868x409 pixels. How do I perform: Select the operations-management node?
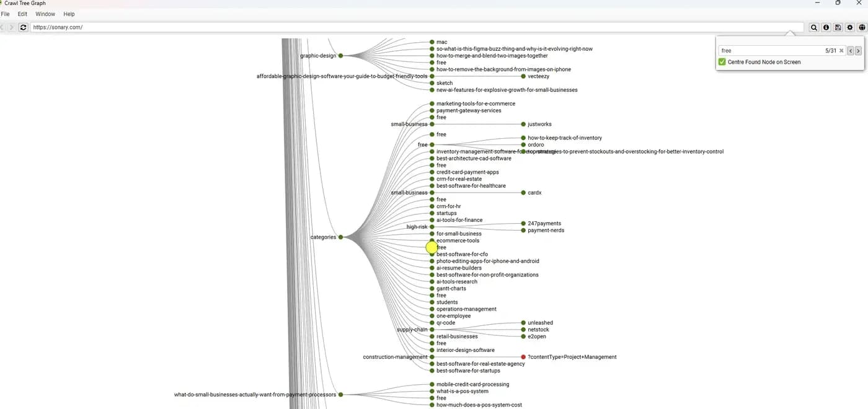(466, 309)
